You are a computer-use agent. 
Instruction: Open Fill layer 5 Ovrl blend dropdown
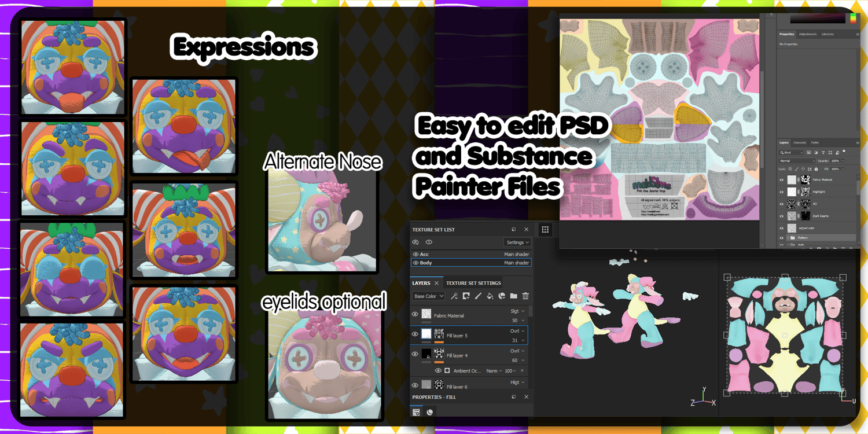tap(517, 332)
